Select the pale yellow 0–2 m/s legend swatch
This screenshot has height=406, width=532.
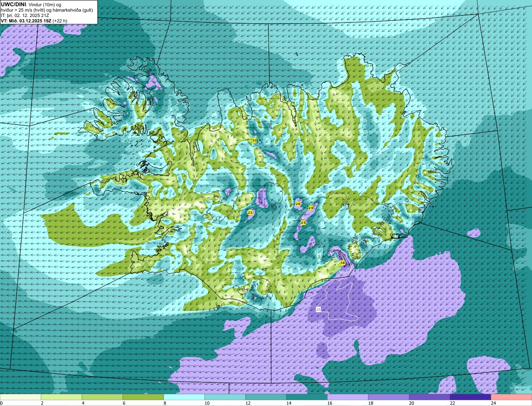tap(21, 397)
